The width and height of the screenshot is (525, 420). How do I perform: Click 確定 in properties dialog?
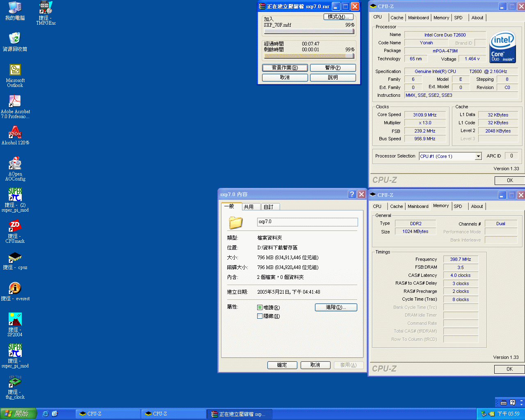[282, 365]
